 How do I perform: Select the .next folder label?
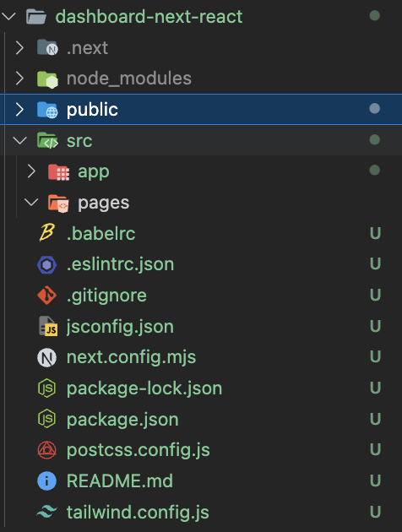click(x=87, y=48)
